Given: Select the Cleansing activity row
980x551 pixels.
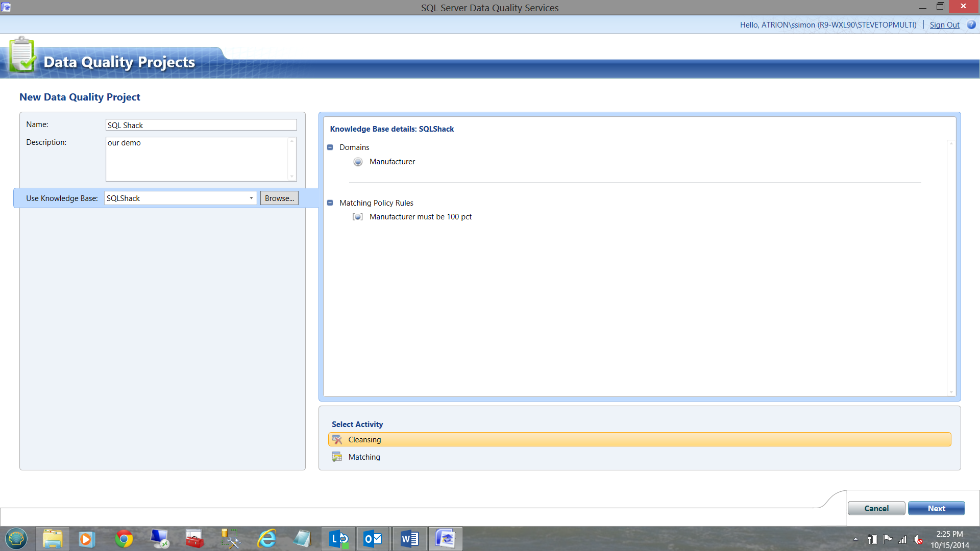Looking at the screenshot, I should 639,440.
